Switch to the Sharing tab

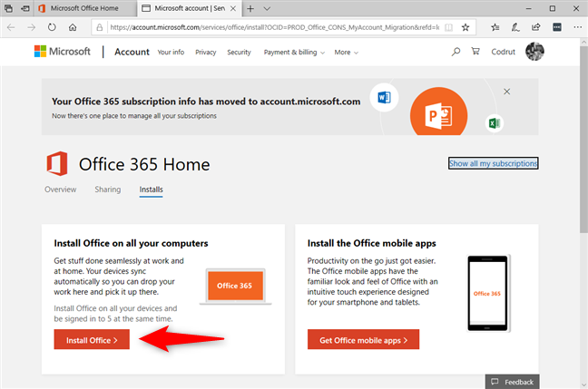(x=108, y=190)
